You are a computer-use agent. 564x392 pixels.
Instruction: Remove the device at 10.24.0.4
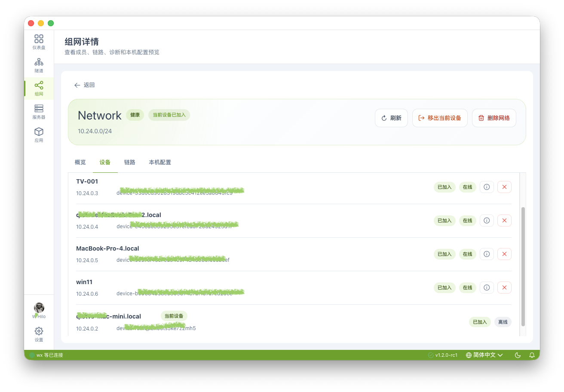point(504,220)
